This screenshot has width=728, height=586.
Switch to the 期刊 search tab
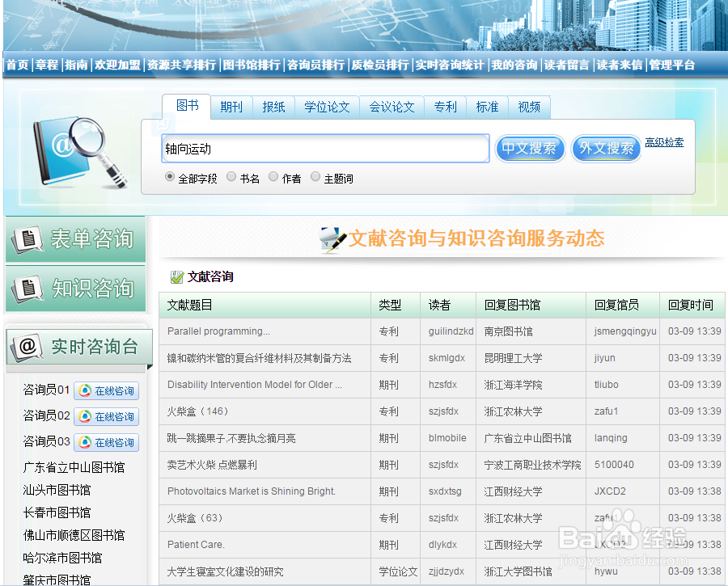(x=231, y=108)
